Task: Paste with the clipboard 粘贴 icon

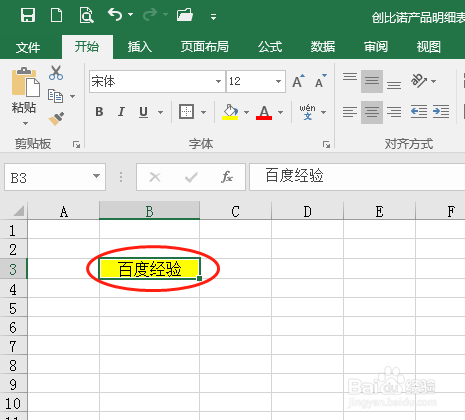Action: pos(25,82)
